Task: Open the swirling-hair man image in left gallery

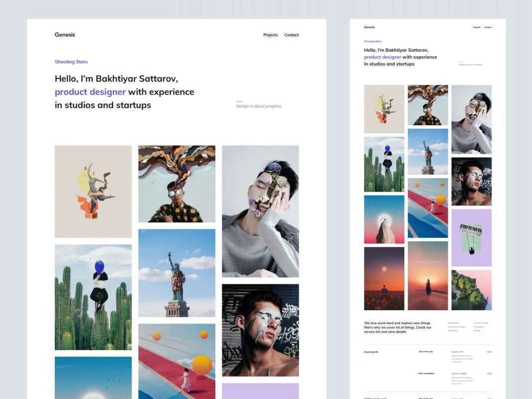Action: coord(177,184)
